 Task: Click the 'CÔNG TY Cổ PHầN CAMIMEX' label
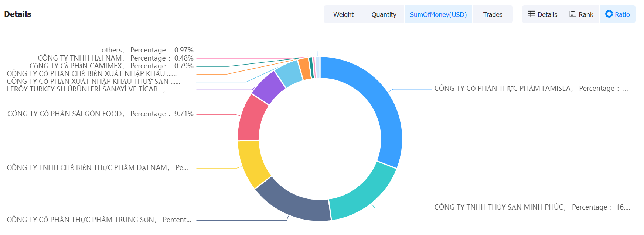[x=112, y=66]
